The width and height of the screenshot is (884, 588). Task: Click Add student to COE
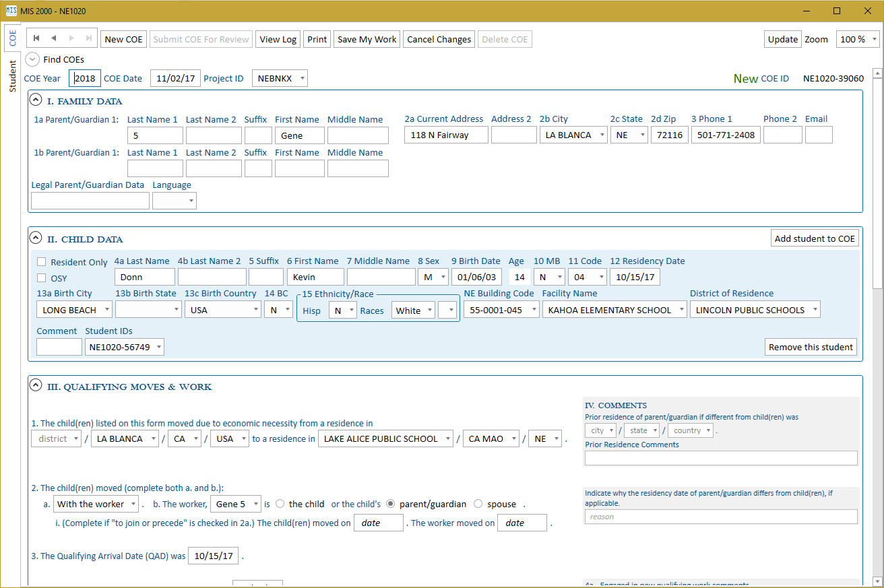coord(815,238)
